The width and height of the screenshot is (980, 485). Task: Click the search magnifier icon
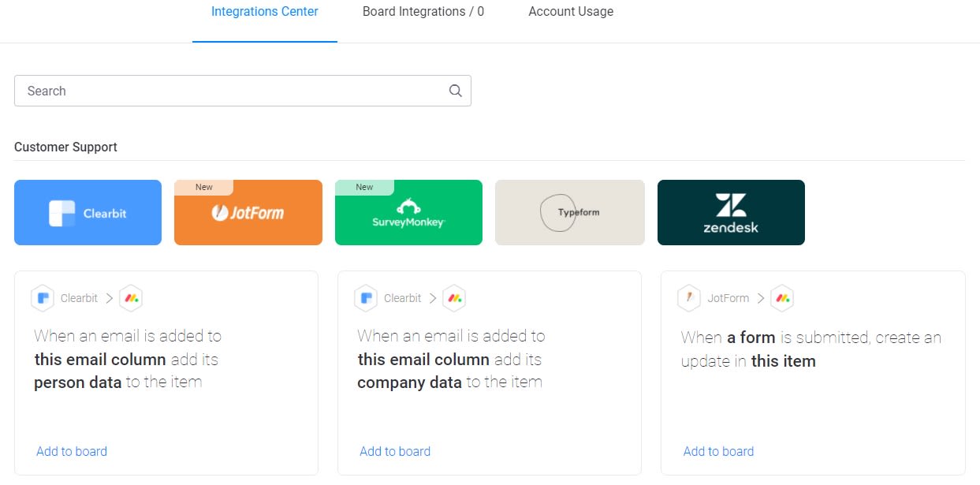click(455, 91)
